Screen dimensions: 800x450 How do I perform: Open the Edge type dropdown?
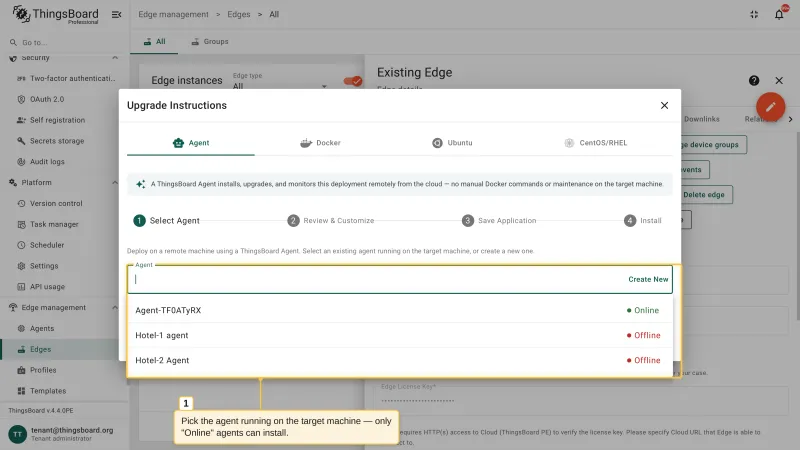click(280, 82)
